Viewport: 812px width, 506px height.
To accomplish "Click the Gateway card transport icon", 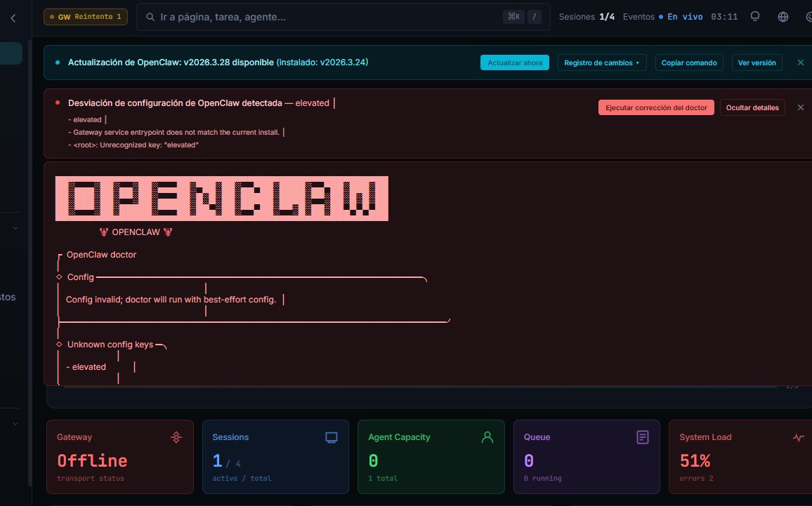I will coord(176,437).
